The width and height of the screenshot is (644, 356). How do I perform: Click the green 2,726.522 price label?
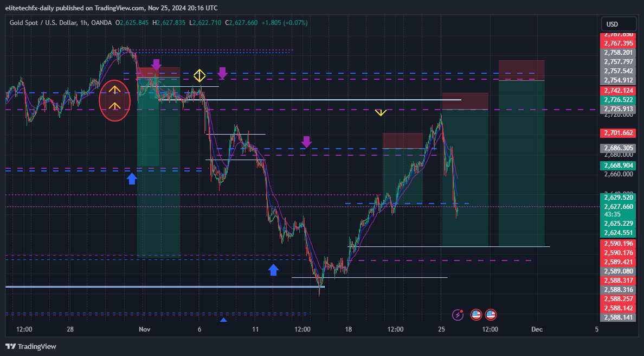point(618,100)
